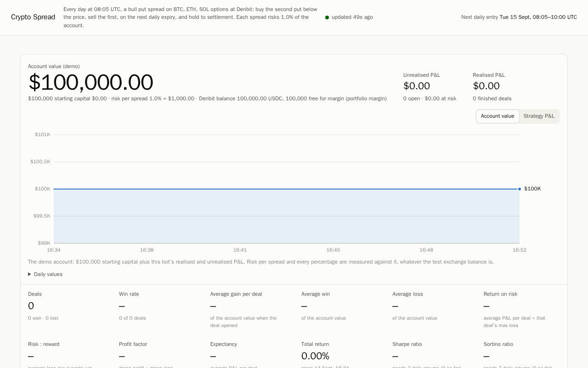This screenshot has width=588, height=368.
Task: Expand the Daily values disclosure
Action: tap(45, 274)
